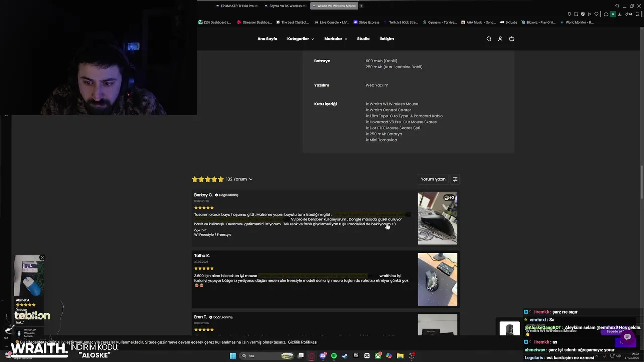Select the Wraith W1 Wireless Mouse tab
Screen dimensions: 644x362
coord(334,6)
